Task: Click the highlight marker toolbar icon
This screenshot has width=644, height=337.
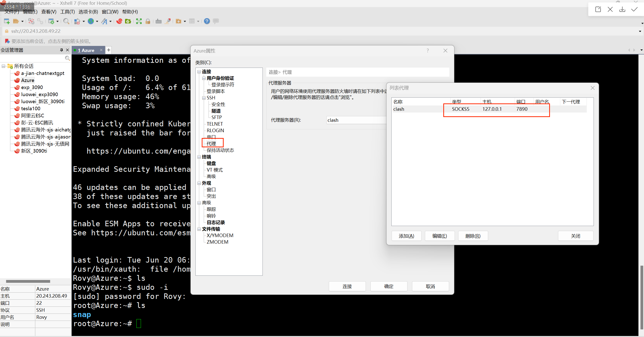Action: click(168, 21)
